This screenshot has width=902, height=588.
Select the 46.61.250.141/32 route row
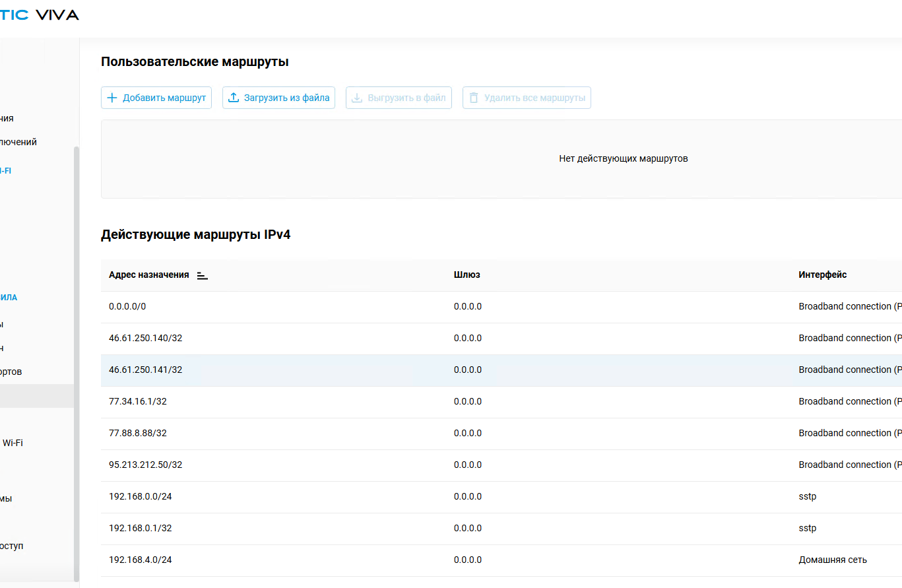(501, 370)
